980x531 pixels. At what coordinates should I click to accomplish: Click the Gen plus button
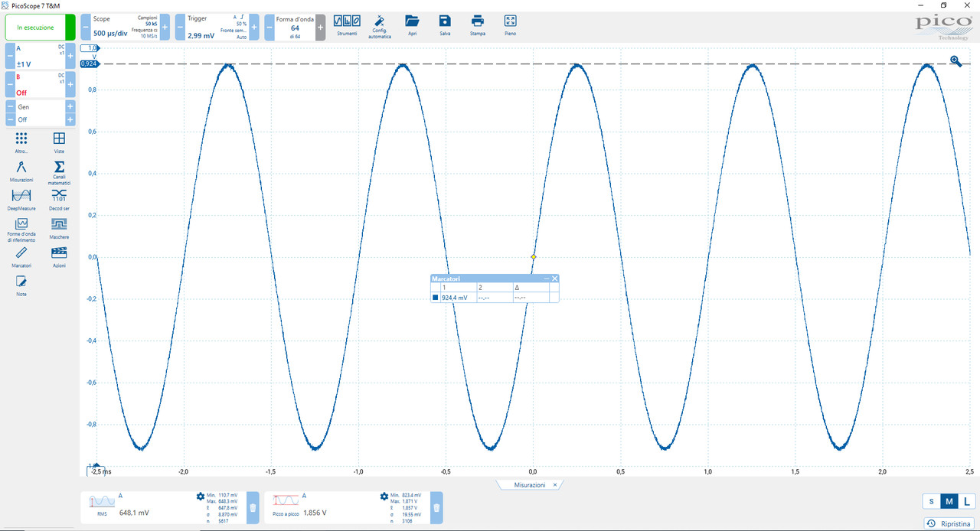pos(70,107)
